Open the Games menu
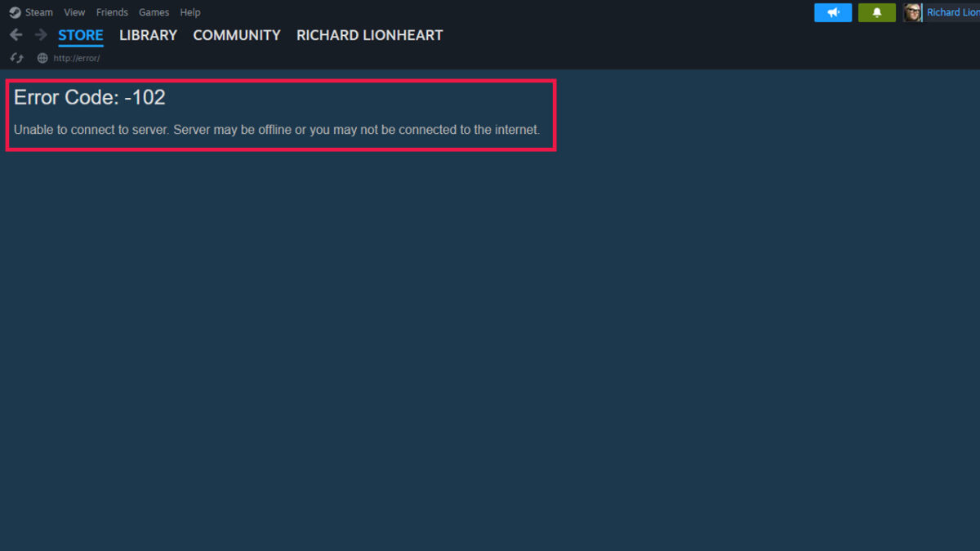Screen dimensions: 980x551 point(154,12)
